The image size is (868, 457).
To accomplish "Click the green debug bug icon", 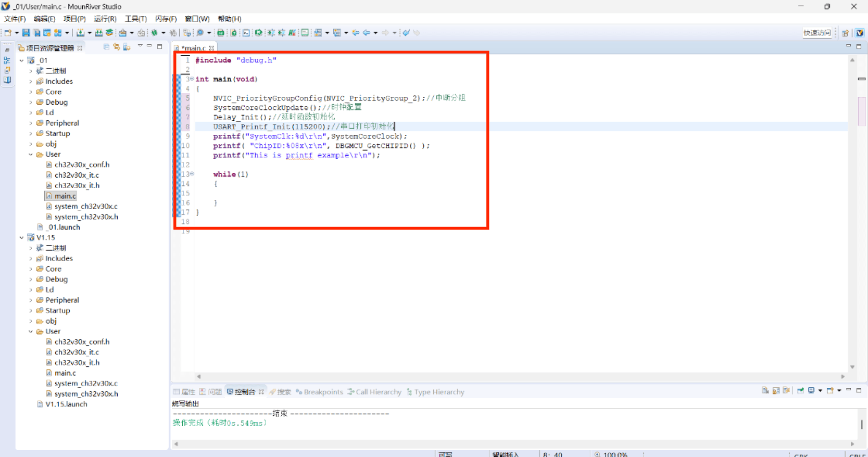I will click(x=154, y=33).
